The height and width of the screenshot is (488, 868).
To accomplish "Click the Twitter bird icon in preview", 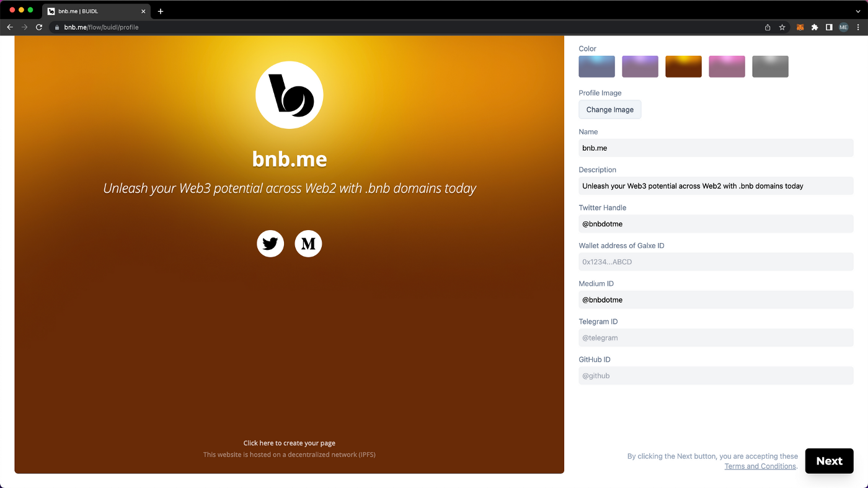I will [x=270, y=244].
